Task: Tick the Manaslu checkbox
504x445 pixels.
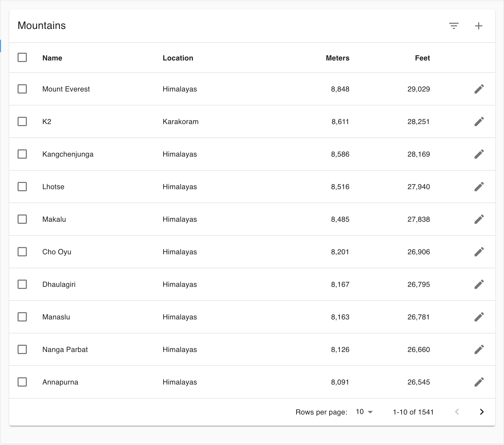Action: [22, 317]
